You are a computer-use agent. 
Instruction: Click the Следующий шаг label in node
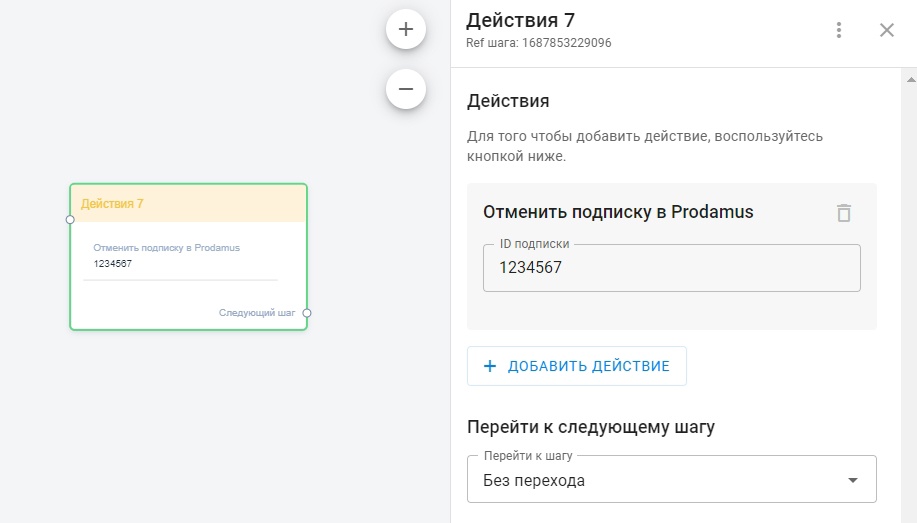point(257,313)
